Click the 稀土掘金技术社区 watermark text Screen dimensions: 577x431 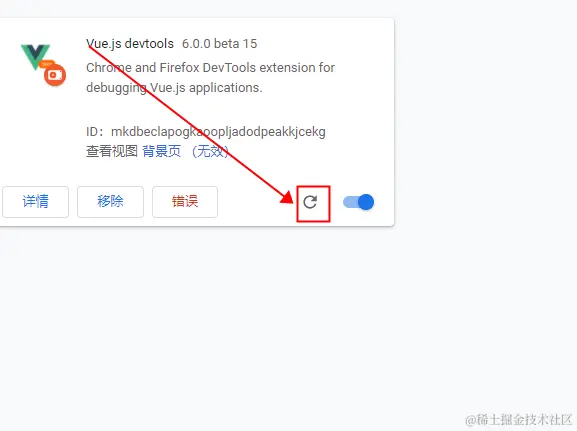519,420
